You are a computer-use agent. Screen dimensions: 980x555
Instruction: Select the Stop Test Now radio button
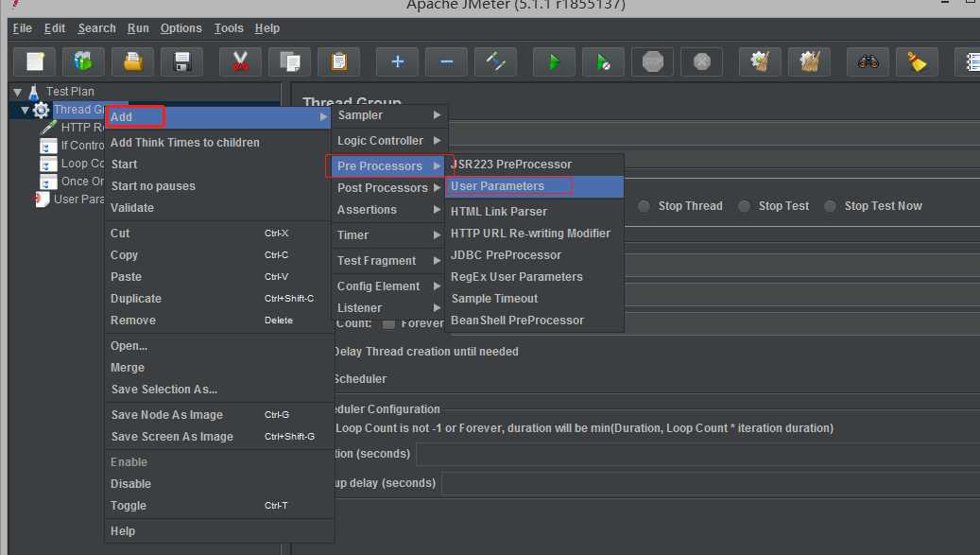point(830,206)
